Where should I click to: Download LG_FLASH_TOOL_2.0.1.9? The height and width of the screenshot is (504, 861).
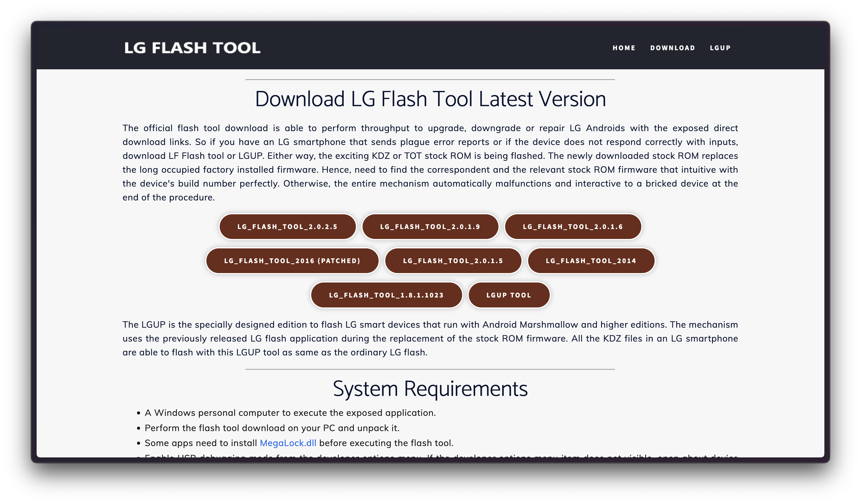pyautogui.click(x=430, y=227)
